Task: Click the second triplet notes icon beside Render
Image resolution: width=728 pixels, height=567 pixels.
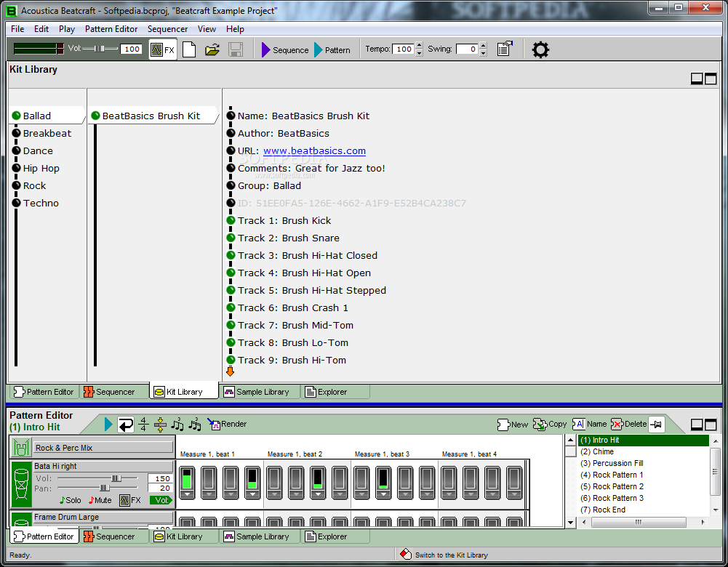Action: tap(195, 424)
